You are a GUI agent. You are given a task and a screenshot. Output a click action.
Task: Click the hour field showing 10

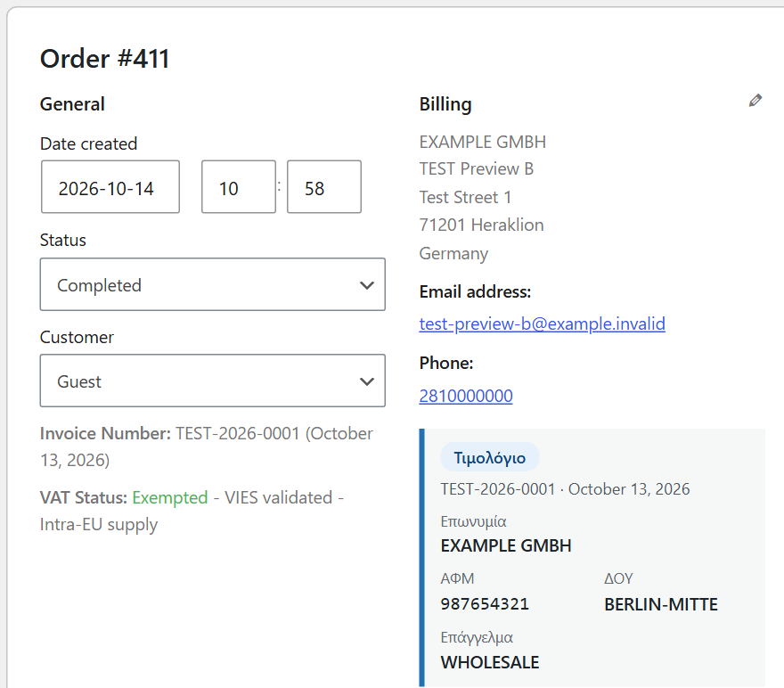(x=239, y=187)
